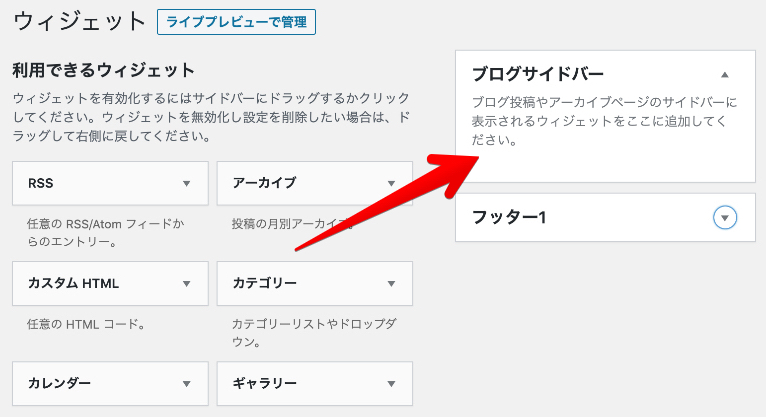
Task: Expand the フッター1 circled arrow
Action: [x=726, y=217]
